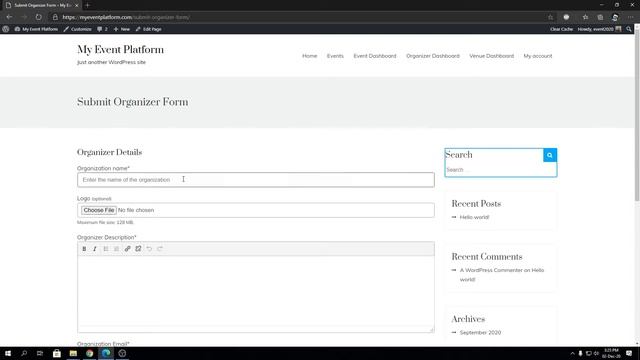Click Customize in the admin bar
This screenshot has height=360, width=640.
78,29
